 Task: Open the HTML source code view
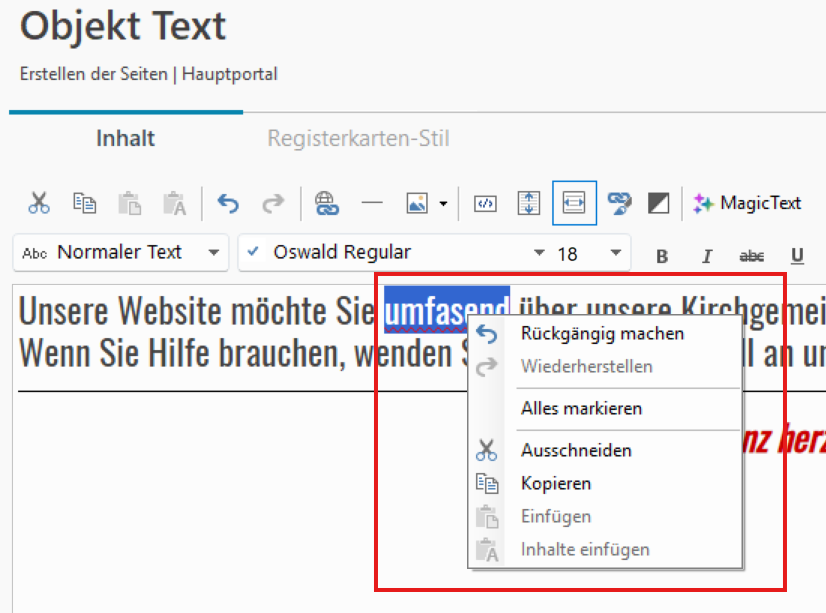[485, 203]
